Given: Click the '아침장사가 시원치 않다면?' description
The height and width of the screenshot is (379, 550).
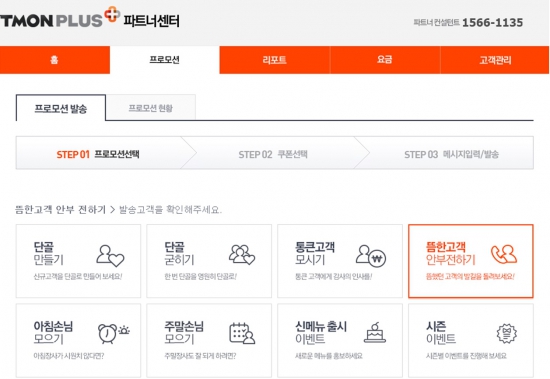Looking at the screenshot, I should coord(69,356).
